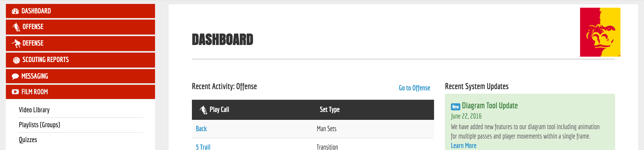Open Video Library in Film Room
Screen dimensions: 644x150
click(x=34, y=110)
